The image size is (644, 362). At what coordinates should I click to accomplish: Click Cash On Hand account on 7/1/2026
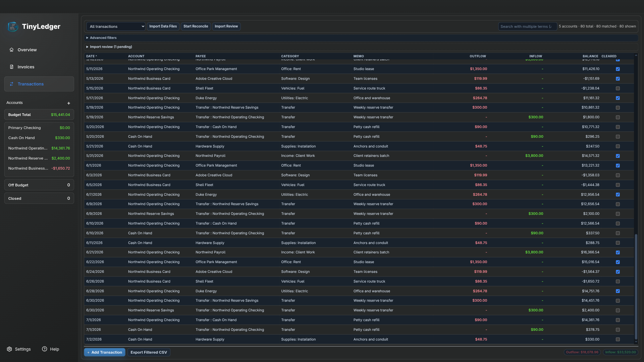click(140, 330)
